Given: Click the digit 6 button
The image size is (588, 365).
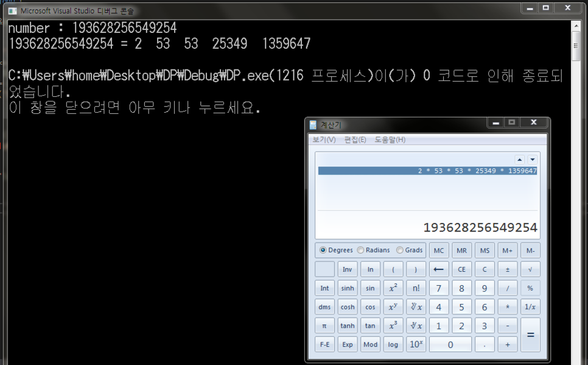Looking at the screenshot, I should tap(485, 307).
